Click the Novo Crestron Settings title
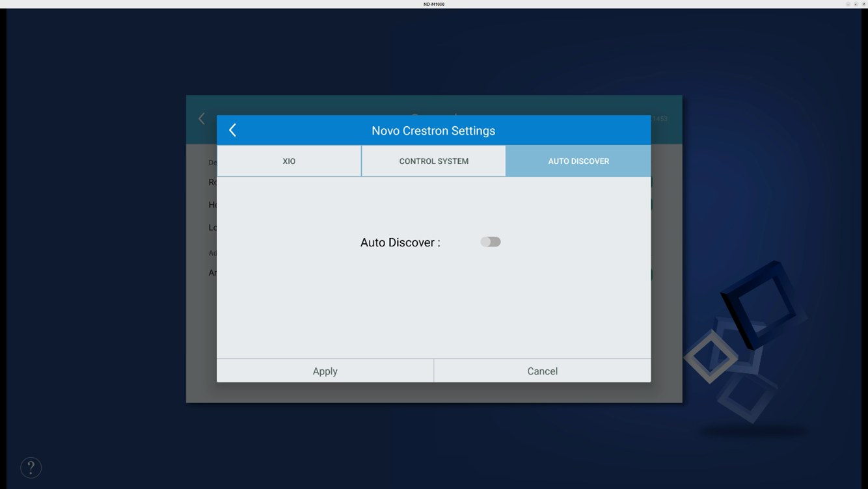The width and height of the screenshot is (868, 489). 433,131
